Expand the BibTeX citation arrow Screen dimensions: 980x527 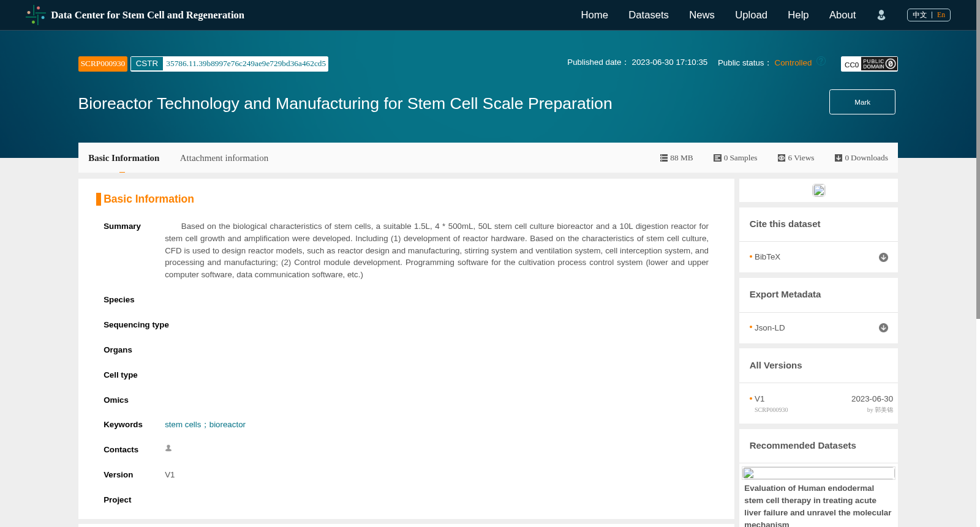883,257
